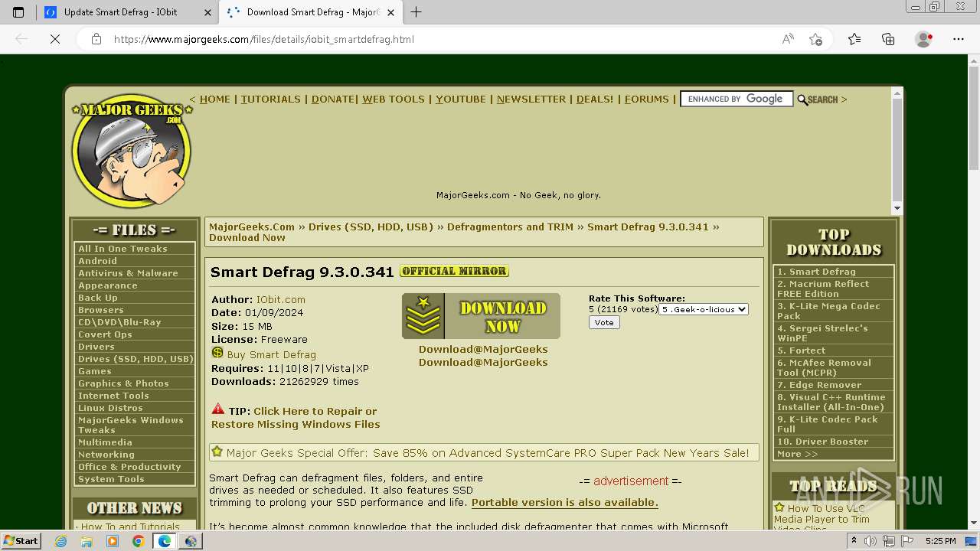
Task: Open a new tab with plus button
Action: pos(416,12)
